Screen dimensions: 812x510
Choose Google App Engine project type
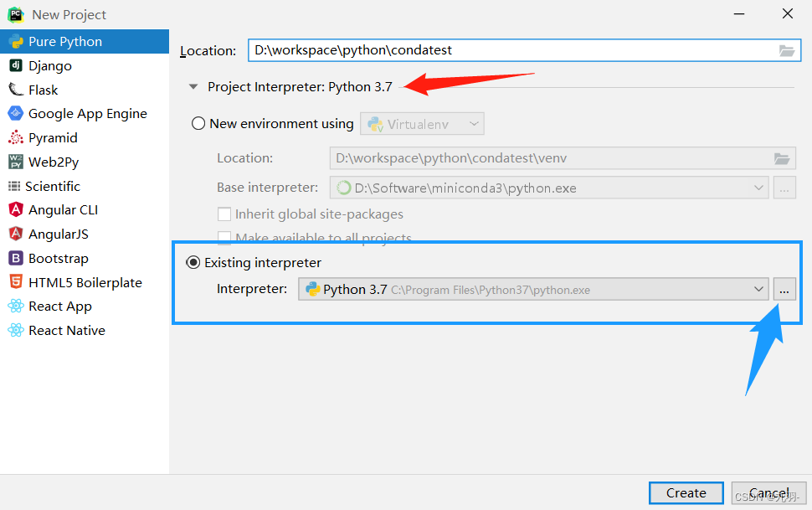(85, 114)
